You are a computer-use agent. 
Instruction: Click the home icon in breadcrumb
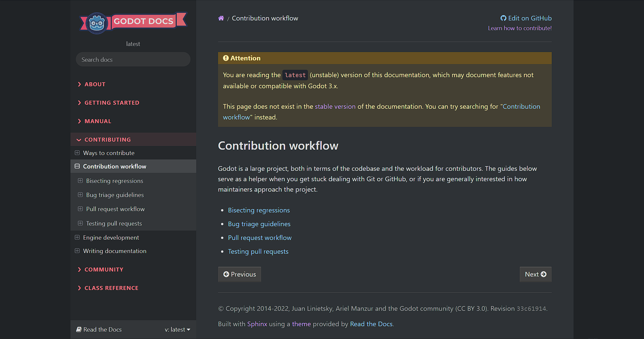[x=221, y=18]
